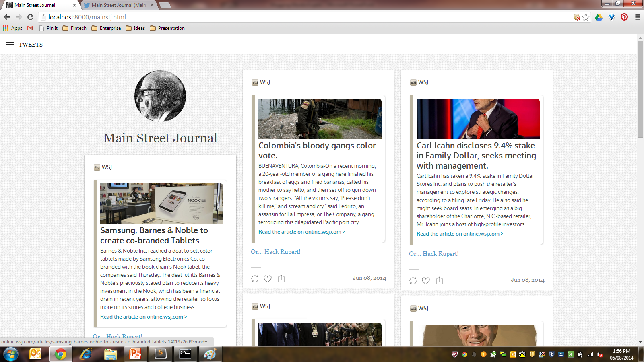Favorite the Colombia's bloody gangs tweet
Viewport: 644px width, 362px height.
[x=268, y=279]
